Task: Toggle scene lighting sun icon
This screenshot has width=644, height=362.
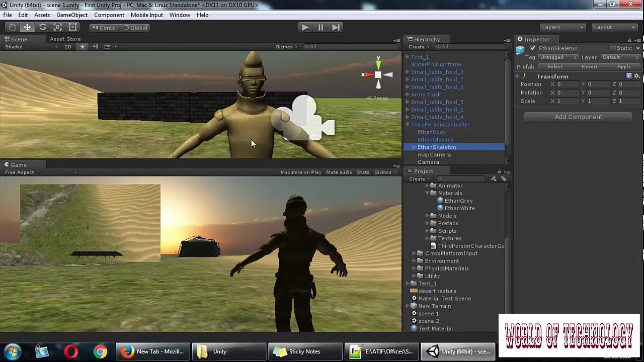Action: (x=83, y=47)
